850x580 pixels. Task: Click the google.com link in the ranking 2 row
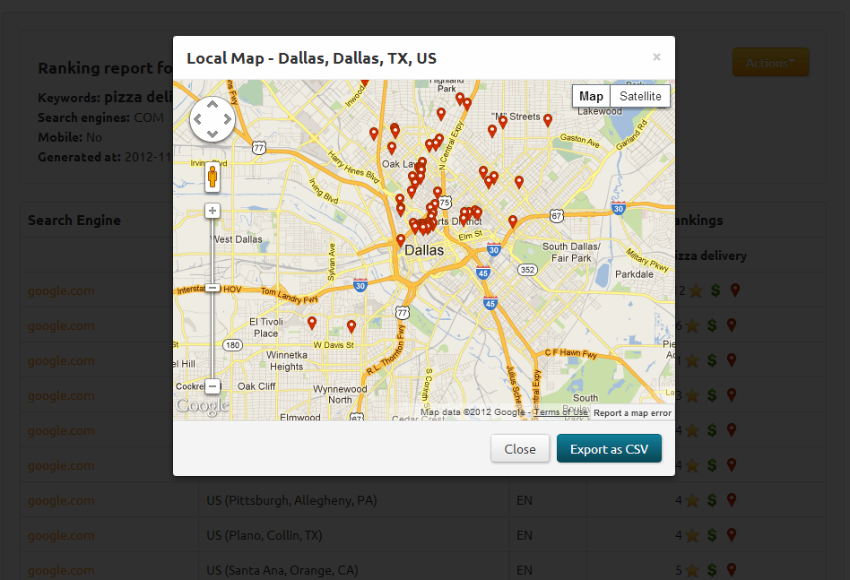click(x=61, y=291)
